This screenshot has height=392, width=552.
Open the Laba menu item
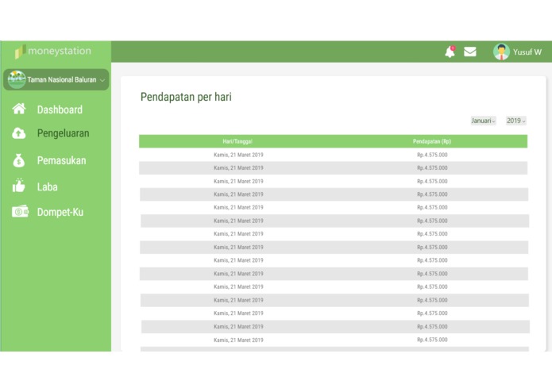tap(47, 186)
